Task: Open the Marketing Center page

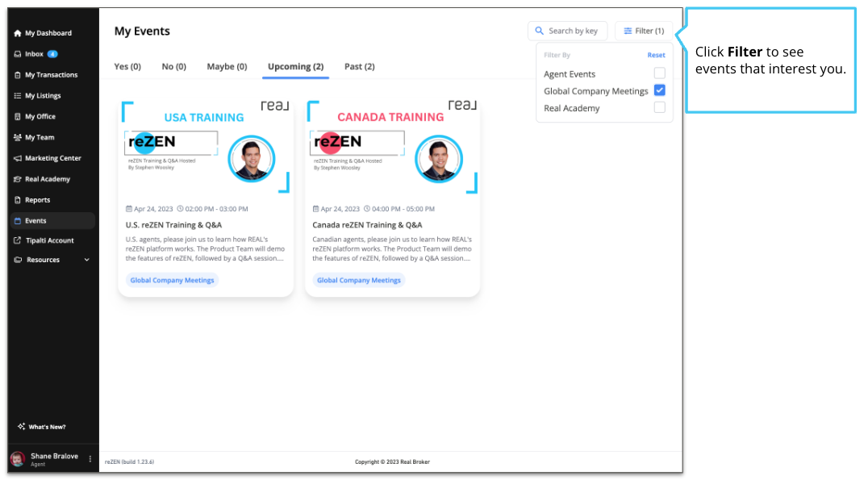Action: pos(53,158)
